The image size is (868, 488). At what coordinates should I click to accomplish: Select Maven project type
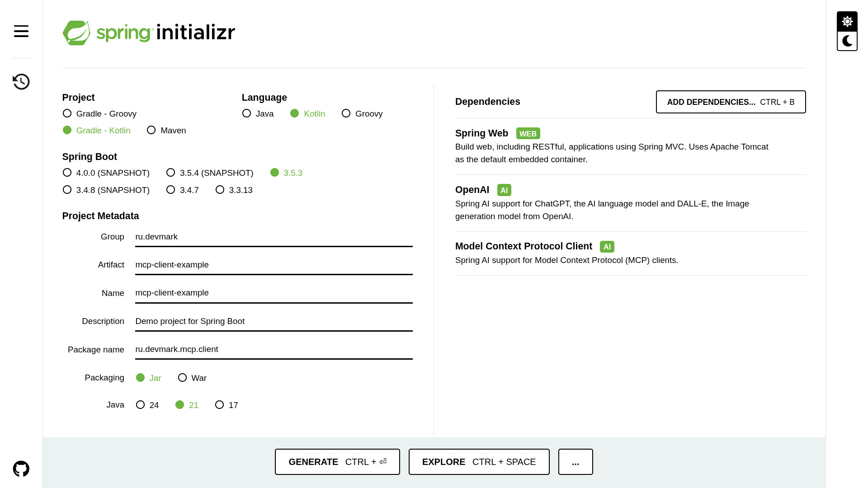(166, 131)
